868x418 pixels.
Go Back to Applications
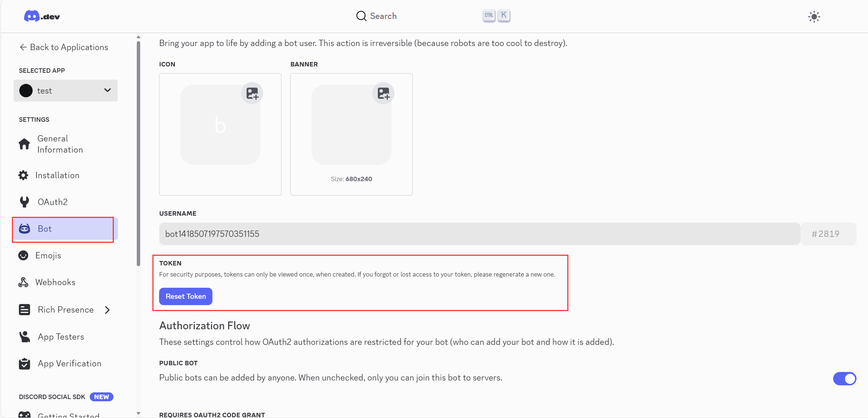coord(64,47)
